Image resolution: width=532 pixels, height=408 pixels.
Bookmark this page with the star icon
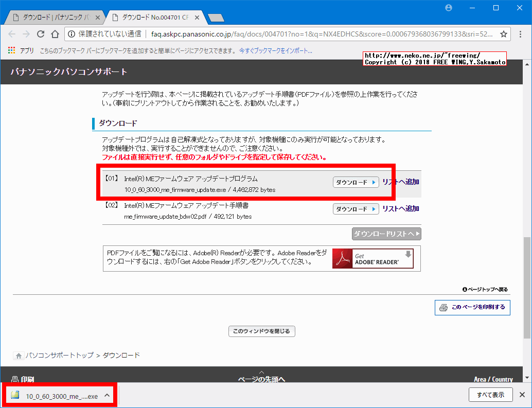[x=503, y=34]
